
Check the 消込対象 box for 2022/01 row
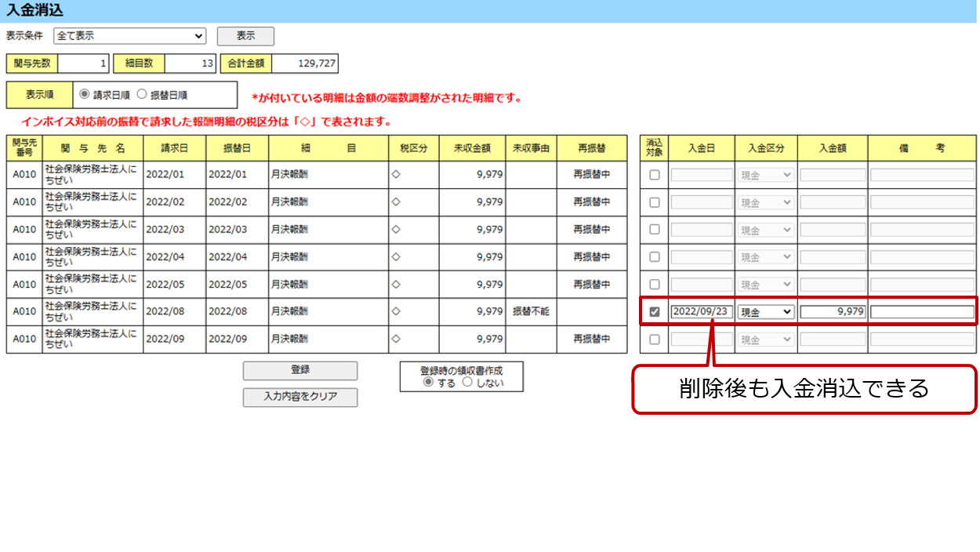[x=654, y=175]
